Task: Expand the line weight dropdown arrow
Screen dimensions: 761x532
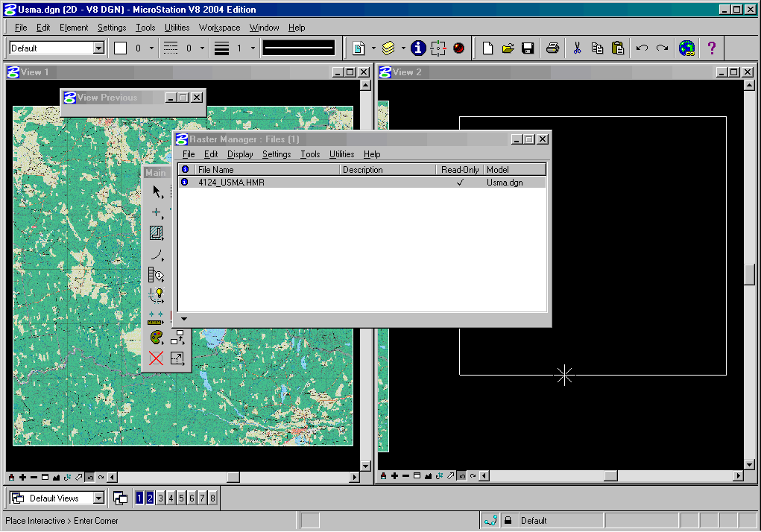Action: [x=253, y=48]
